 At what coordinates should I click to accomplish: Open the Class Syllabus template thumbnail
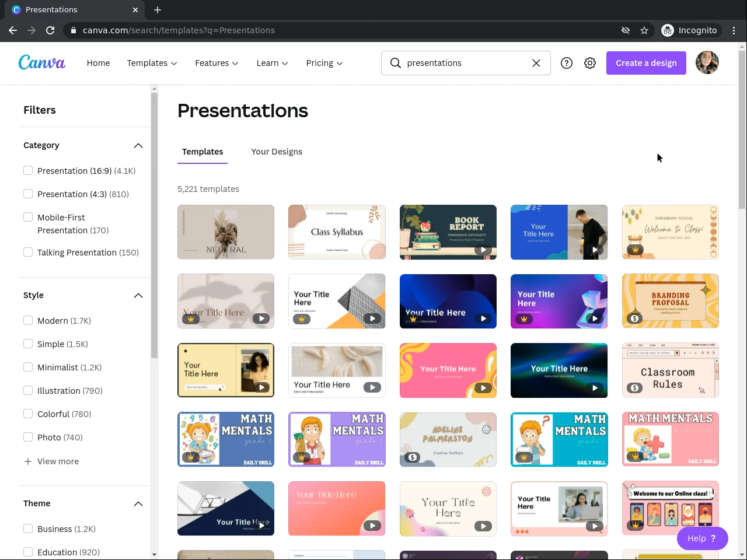(x=337, y=232)
